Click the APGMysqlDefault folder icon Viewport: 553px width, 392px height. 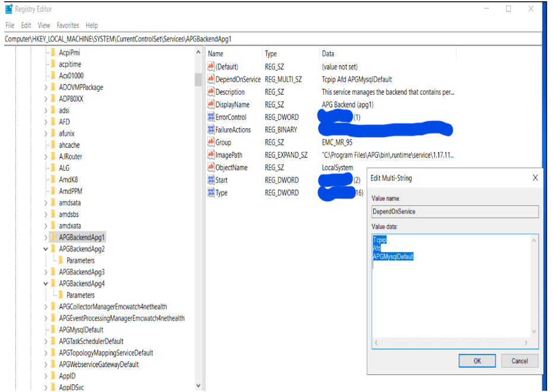pos(53,330)
